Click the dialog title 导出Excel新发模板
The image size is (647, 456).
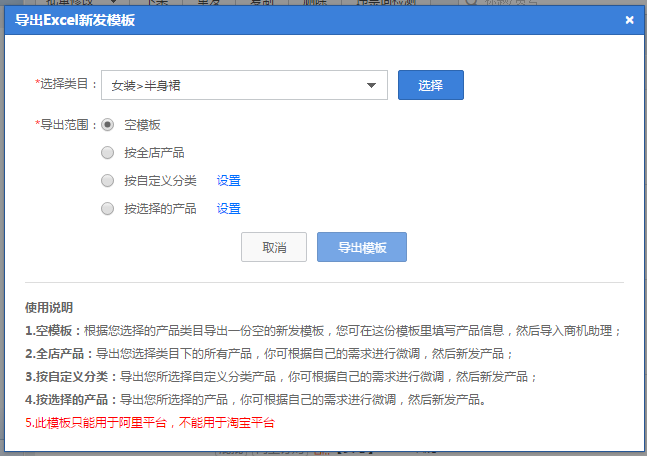click(77, 20)
